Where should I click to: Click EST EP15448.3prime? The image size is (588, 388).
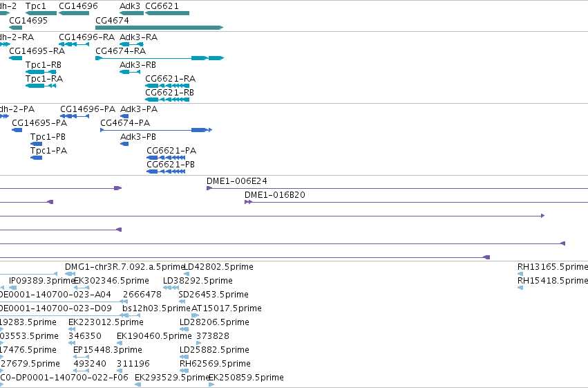point(108,351)
